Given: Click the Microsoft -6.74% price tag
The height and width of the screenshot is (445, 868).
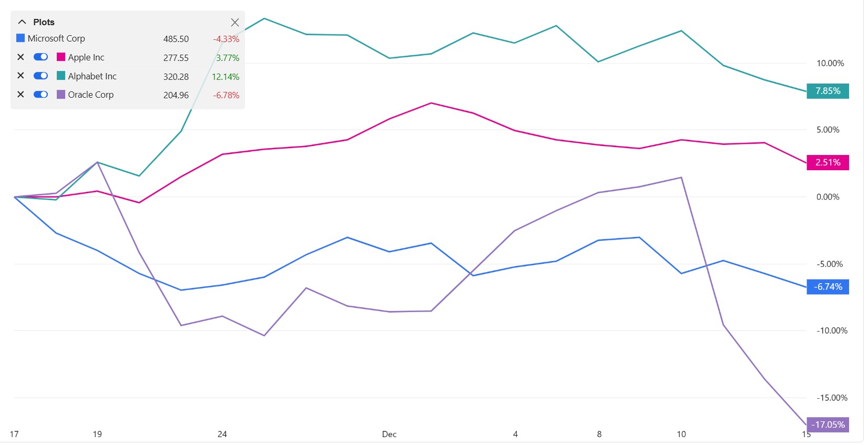Looking at the screenshot, I should coord(828,287).
